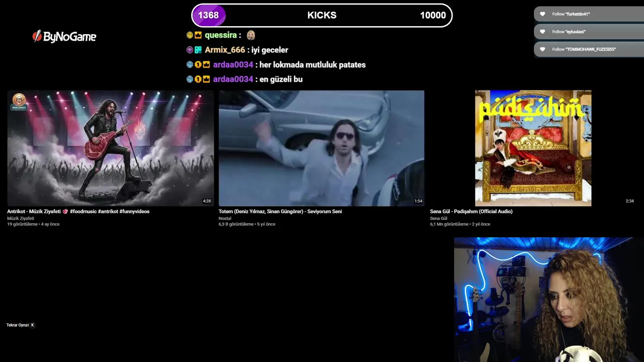Click the 2:34 duration badge
This screenshot has height=362, width=644.
click(629, 201)
